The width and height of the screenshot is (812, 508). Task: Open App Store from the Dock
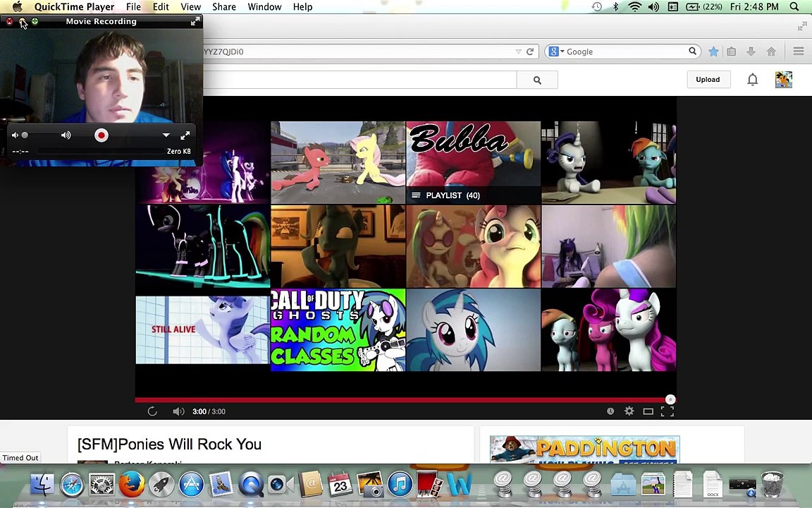click(191, 485)
